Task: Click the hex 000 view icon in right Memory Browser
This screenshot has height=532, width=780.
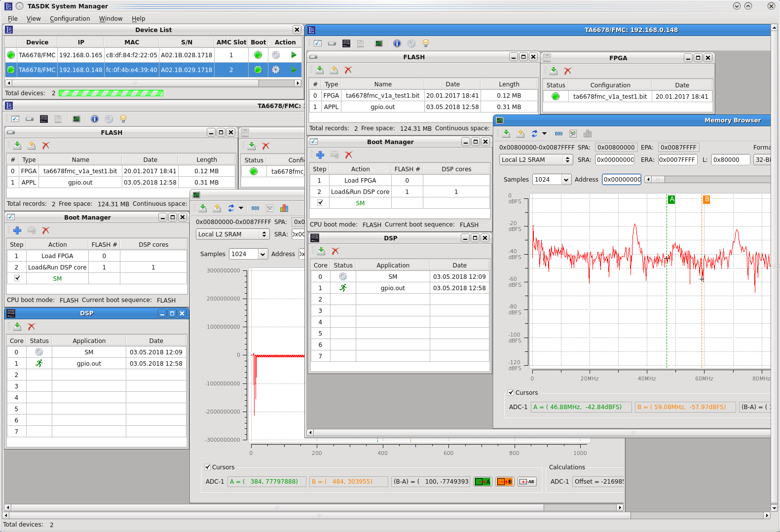Action: pyautogui.click(x=558, y=134)
